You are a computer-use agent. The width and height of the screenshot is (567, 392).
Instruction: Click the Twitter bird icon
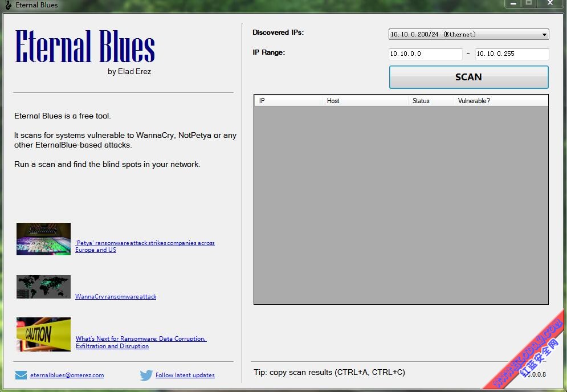[146, 375]
